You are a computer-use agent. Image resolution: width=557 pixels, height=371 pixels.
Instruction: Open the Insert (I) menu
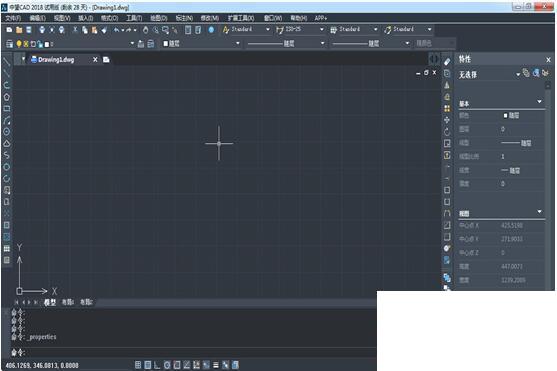(86, 18)
